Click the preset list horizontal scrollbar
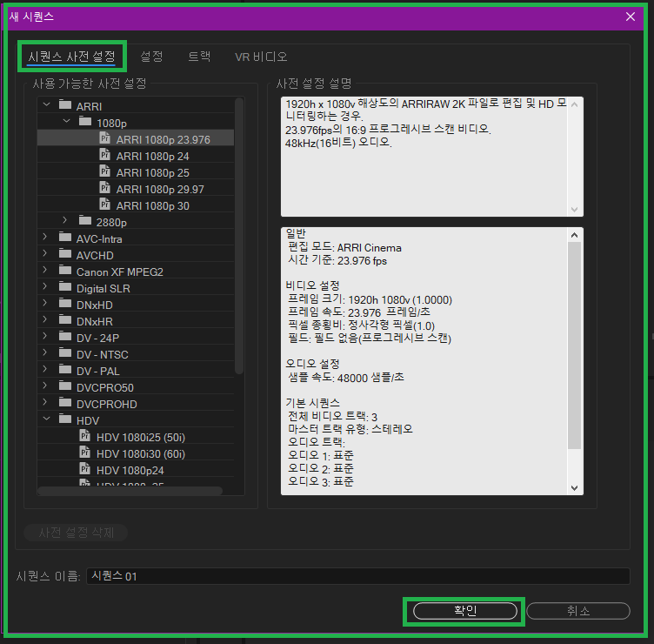Viewport: 654px width, 644px height. [x=130, y=491]
